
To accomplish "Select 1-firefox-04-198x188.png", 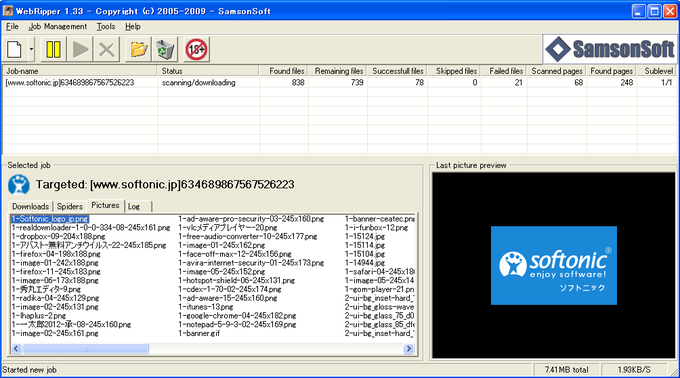I will [x=56, y=254].
